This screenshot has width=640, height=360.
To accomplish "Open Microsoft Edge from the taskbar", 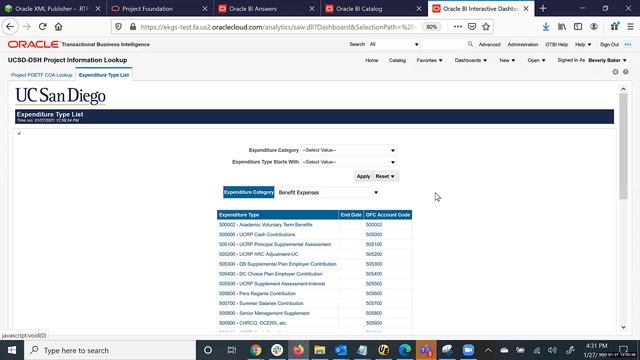I will pyautogui.click(x=404, y=350).
